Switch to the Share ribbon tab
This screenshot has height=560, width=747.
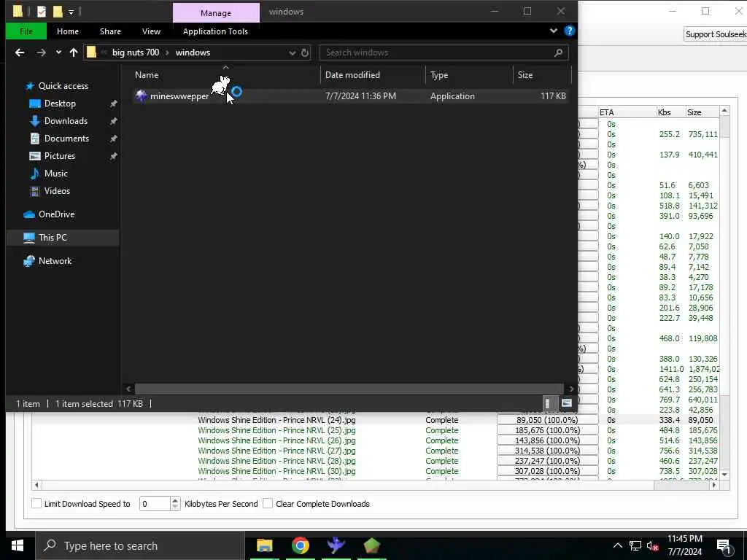(x=110, y=31)
